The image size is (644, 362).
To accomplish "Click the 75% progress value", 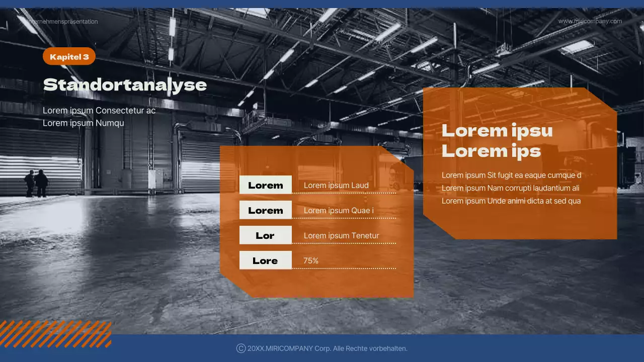I will [310, 260].
